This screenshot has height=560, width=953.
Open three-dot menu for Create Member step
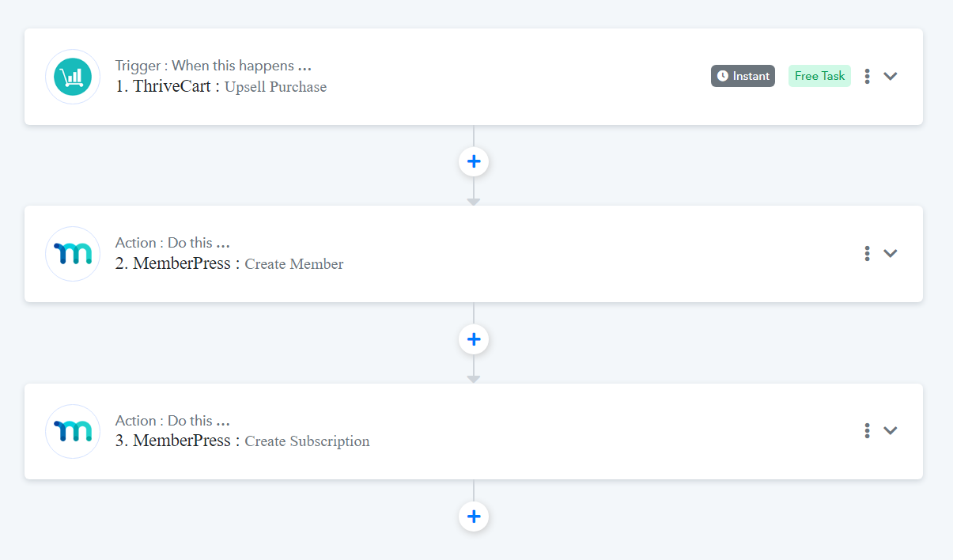[x=868, y=253]
